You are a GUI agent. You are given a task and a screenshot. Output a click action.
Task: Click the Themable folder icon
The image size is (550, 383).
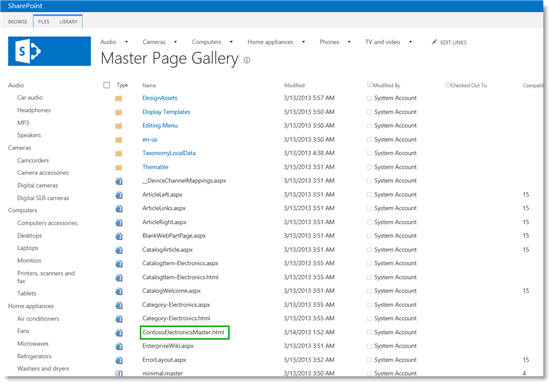point(119,167)
